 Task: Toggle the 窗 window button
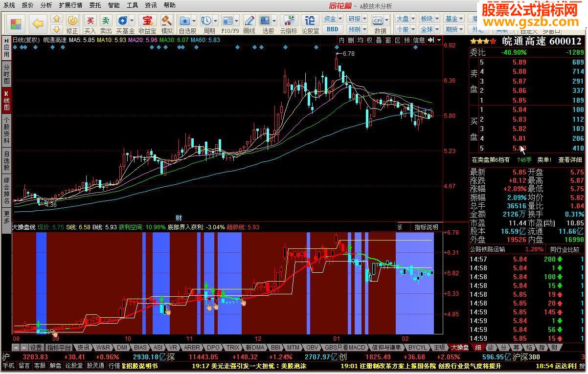[388, 40]
